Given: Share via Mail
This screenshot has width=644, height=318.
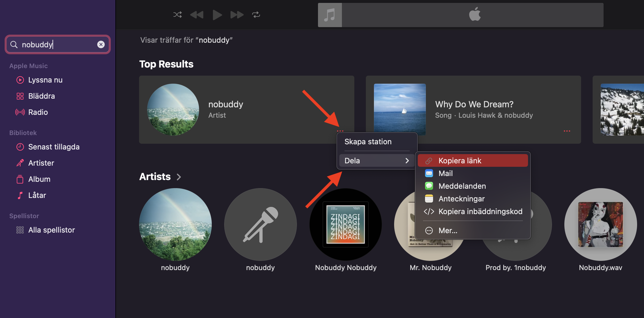Looking at the screenshot, I should click(x=473, y=173).
